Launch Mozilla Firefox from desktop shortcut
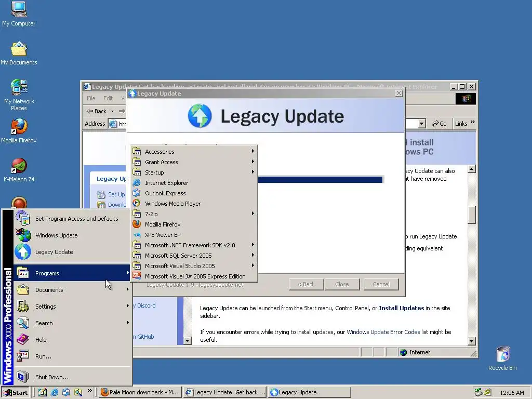Screen dimensions: 532x399 [x=19, y=130]
